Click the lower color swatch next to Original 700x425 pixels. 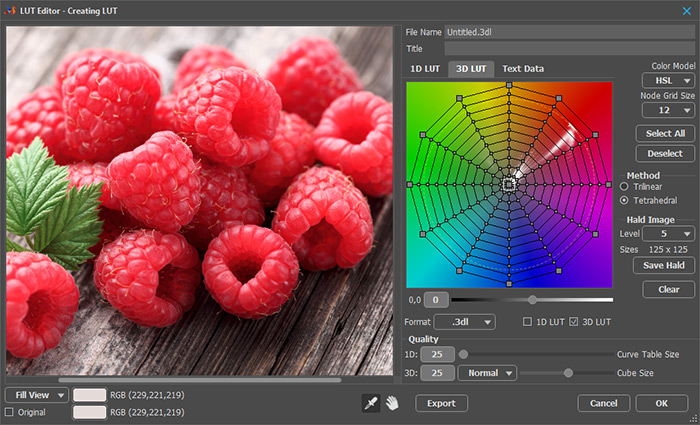tap(90, 412)
